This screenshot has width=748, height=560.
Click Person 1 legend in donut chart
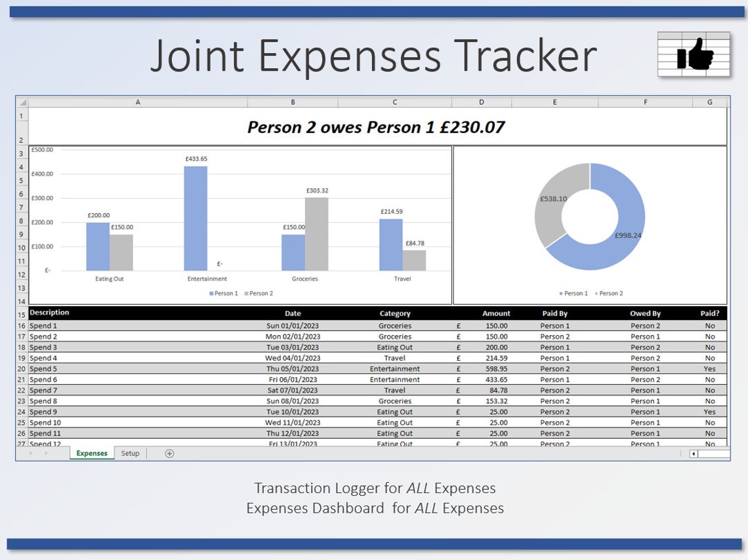[573, 294]
